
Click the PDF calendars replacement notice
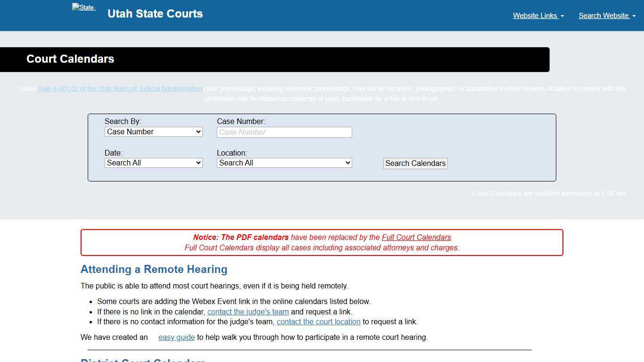[x=322, y=242]
